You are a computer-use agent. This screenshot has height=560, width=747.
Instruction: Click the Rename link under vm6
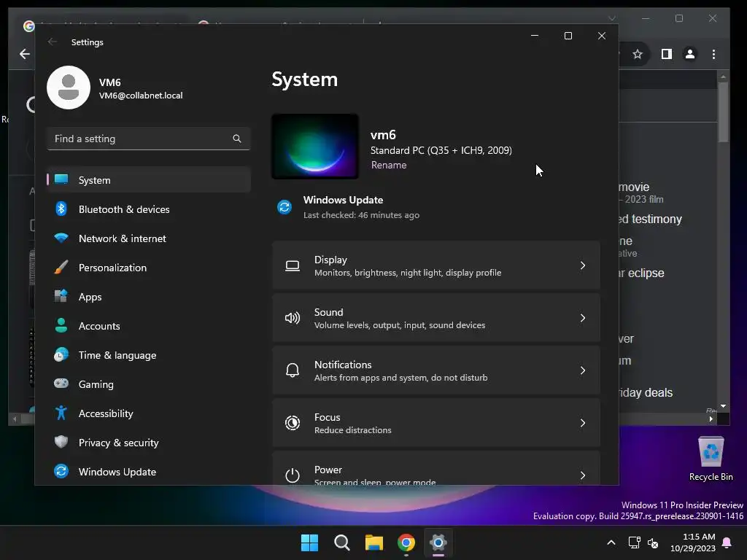[389, 165]
